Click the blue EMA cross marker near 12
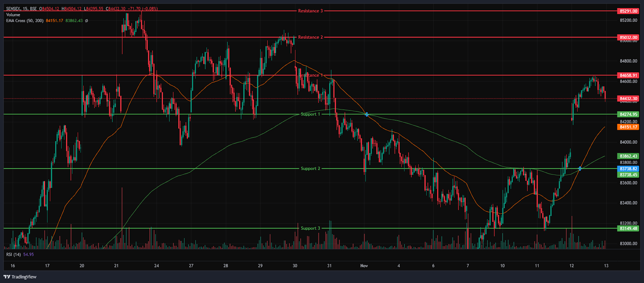Screen dimensions: 644x283 pos(580,168)
